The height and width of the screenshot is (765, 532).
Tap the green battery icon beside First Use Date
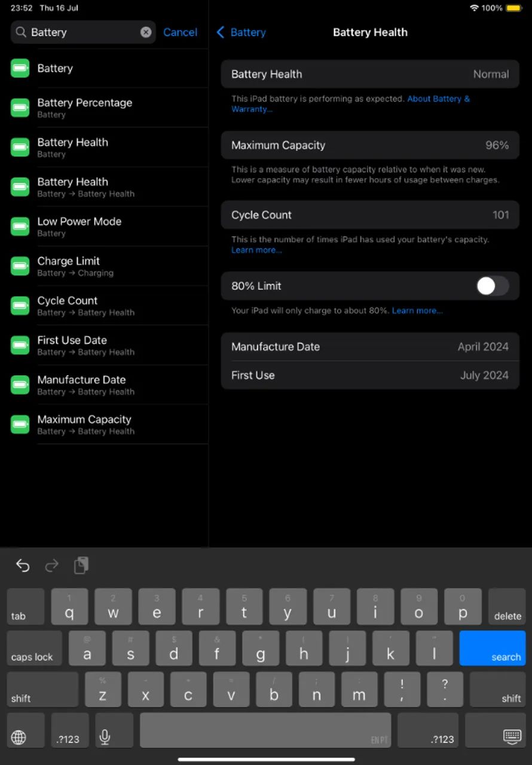pos(20,345)
